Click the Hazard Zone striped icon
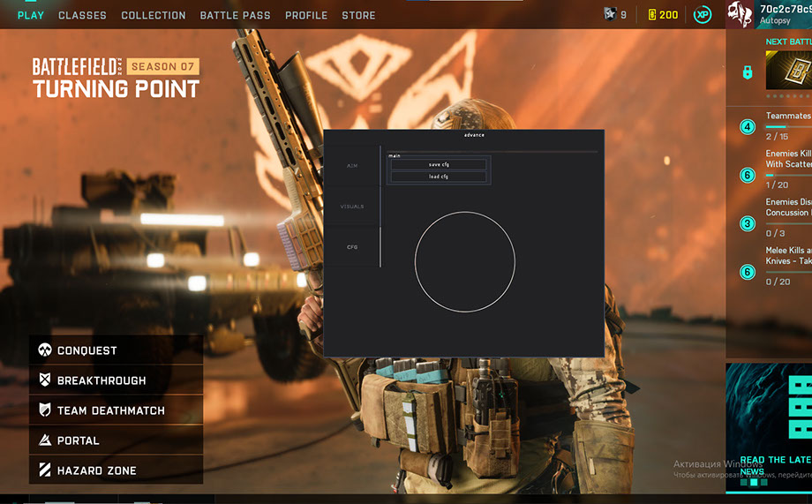The width and height of the screenshot is (812, 504). tap(44, 470)
